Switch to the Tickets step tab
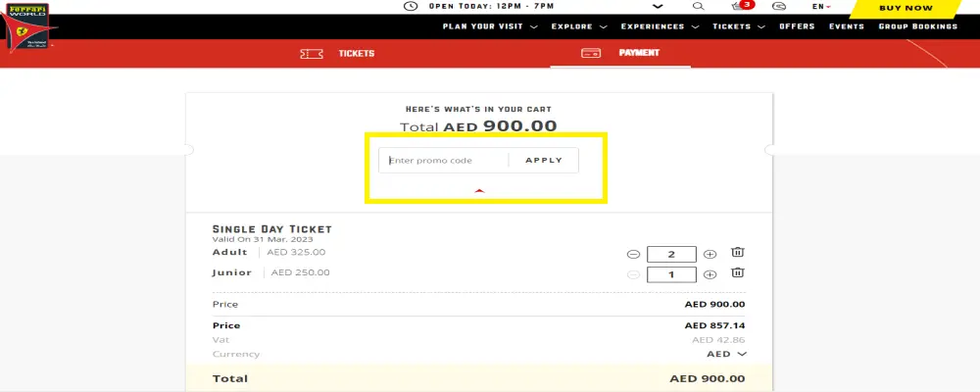This screenshot has height=392, width=980. 337,54
